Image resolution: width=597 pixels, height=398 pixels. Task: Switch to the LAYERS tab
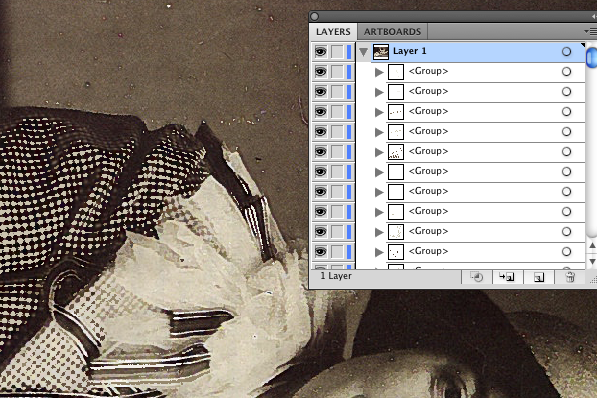pyautogui.click(x=333, y=32)
